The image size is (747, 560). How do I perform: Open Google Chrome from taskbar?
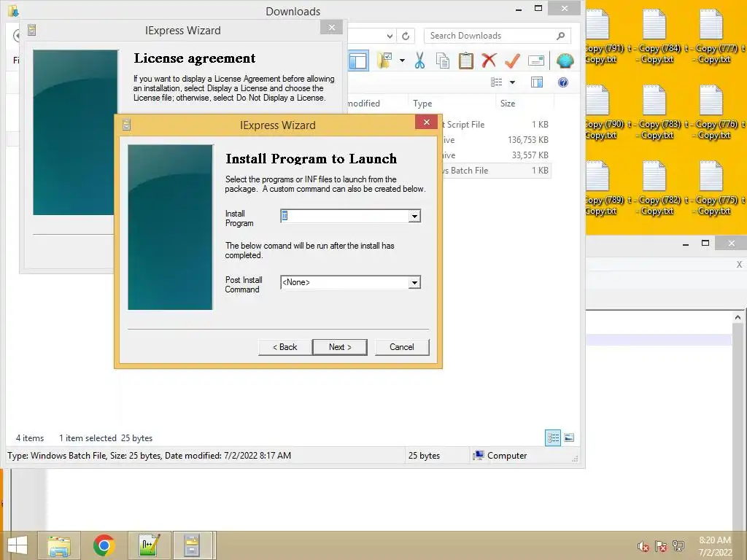104,545
